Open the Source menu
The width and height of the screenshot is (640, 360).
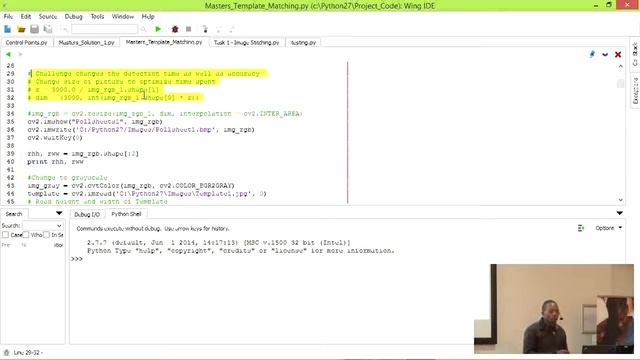tap(48, 16)
